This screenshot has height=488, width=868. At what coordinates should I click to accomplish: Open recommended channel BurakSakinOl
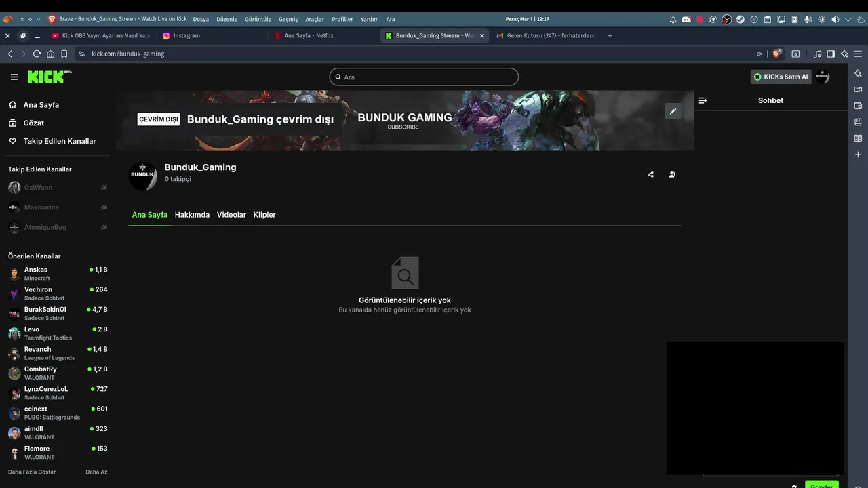click(x=58, y=313)
